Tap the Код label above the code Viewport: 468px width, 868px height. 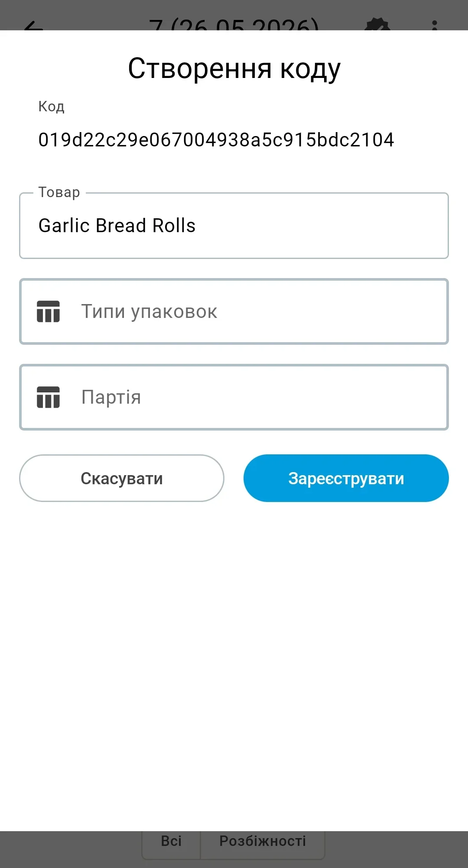[51, 107]
